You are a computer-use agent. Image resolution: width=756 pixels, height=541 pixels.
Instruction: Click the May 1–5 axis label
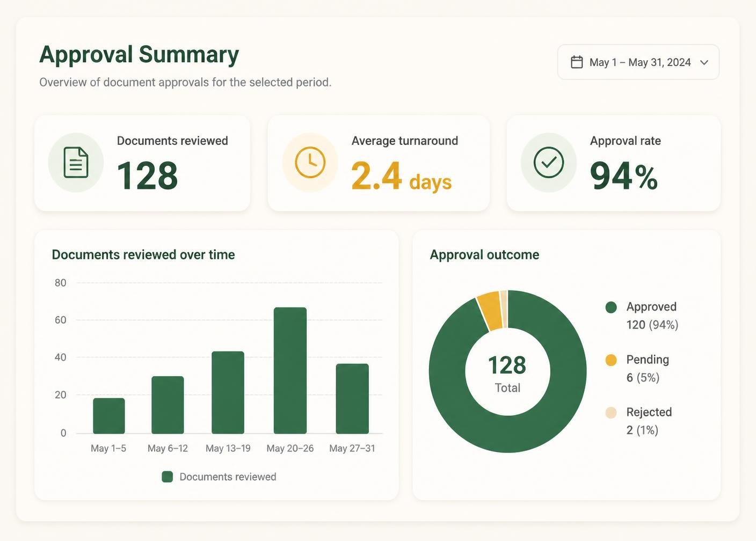[x=108, y=448]
